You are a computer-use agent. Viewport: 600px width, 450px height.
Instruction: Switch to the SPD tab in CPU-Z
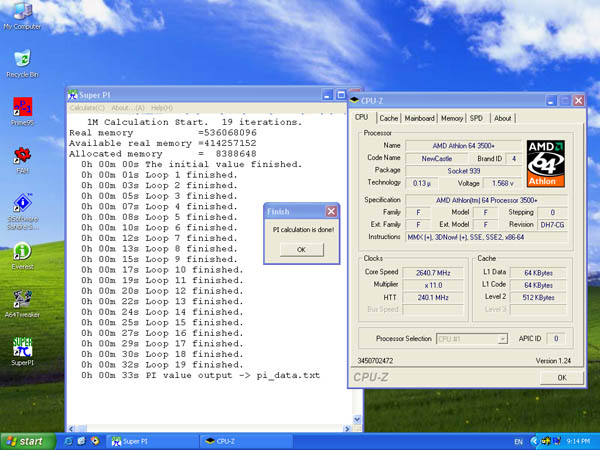tap(476, 118)
